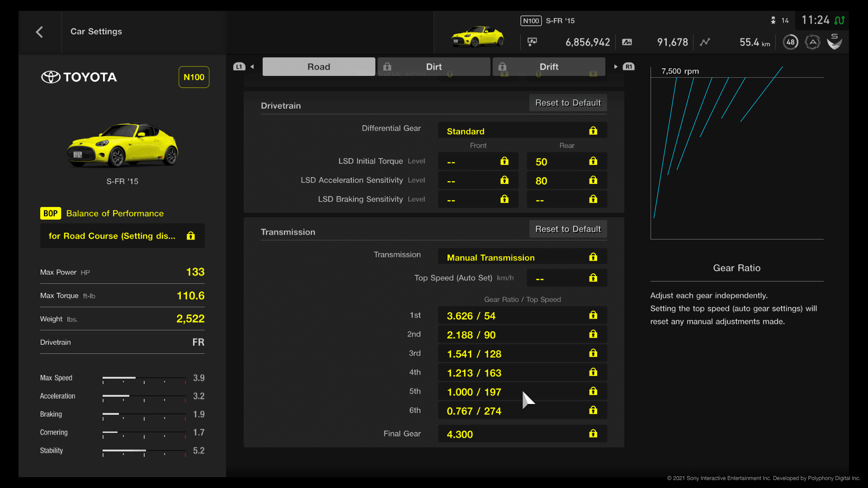Switch to the Dirt tab
The height and width of the screenshot is (488, 868).
(434, 66)
